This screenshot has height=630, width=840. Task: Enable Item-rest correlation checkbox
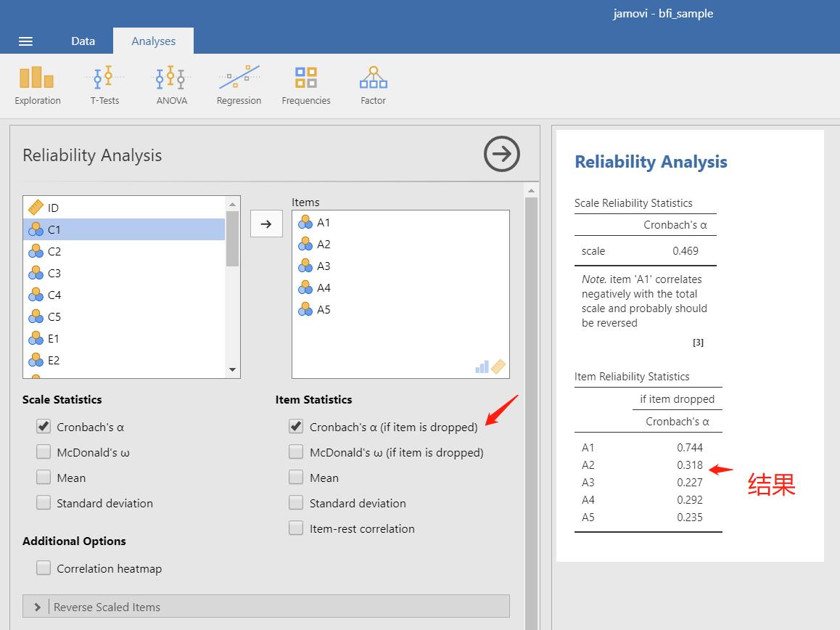(x=296, y=528)
